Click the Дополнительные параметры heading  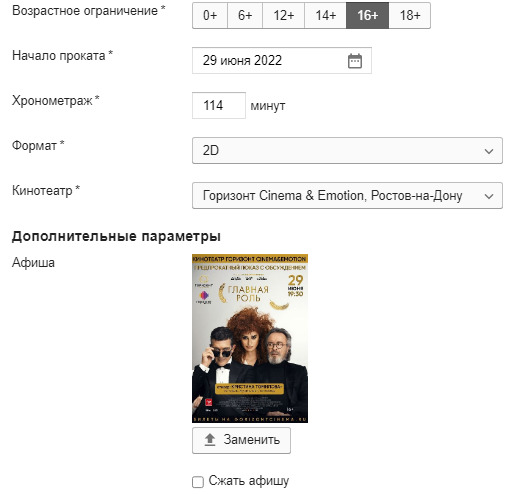(x=116, y=236)
